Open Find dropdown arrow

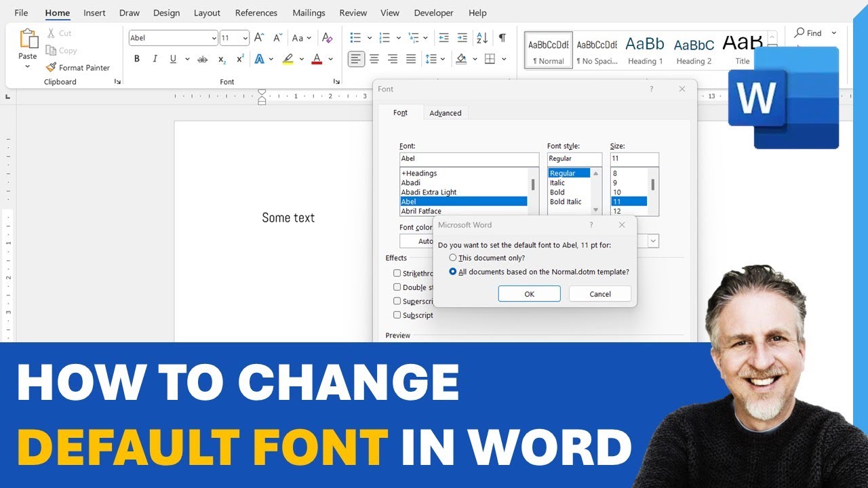pos(833,33)
